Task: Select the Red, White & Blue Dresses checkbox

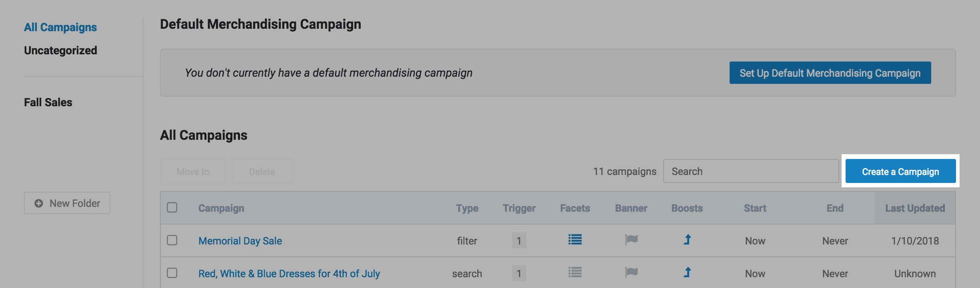Action: [x=172, y=273]
